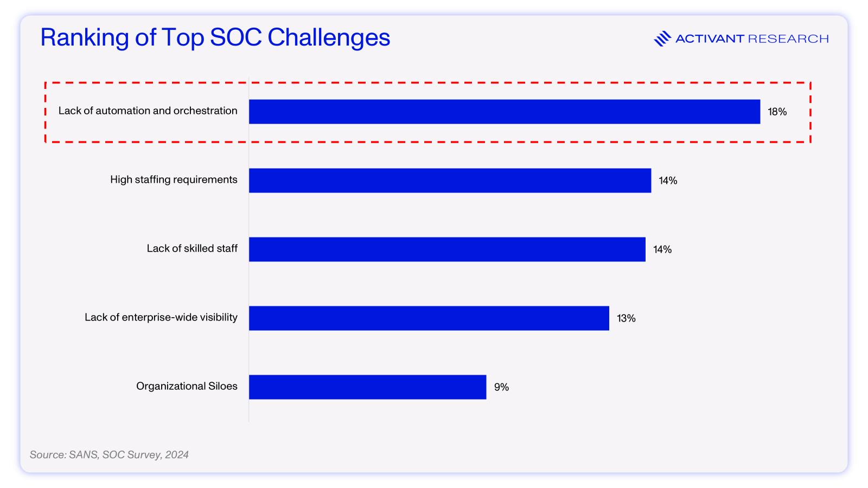Viewport: 868px width, 488px height.
Task: Select the Organizational Siloes bar
Action: pos(368,387)
